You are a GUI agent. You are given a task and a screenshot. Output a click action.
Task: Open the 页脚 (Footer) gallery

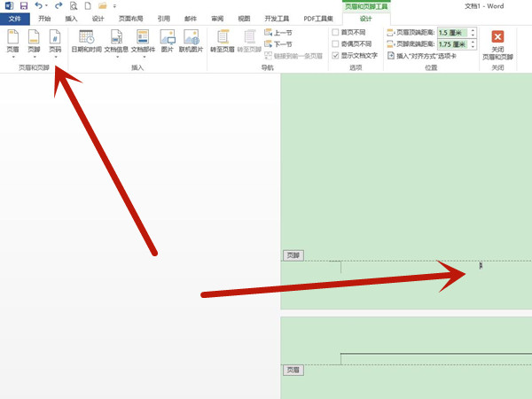[x=34, y=41]
